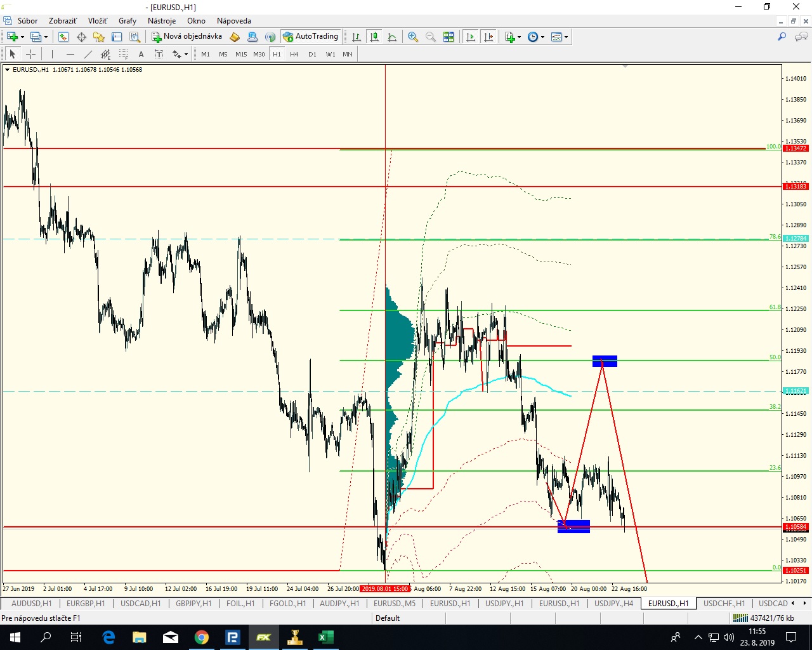Open the Zobraziť menu
This screenshot has height=650, width=812.
click(x=63, y=21)
